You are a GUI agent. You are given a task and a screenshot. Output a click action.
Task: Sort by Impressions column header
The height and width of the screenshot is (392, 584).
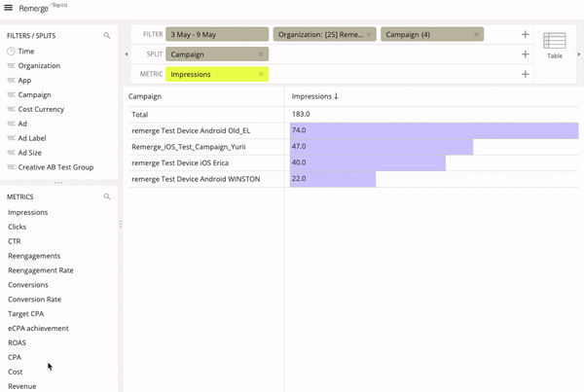click(315, 96)
